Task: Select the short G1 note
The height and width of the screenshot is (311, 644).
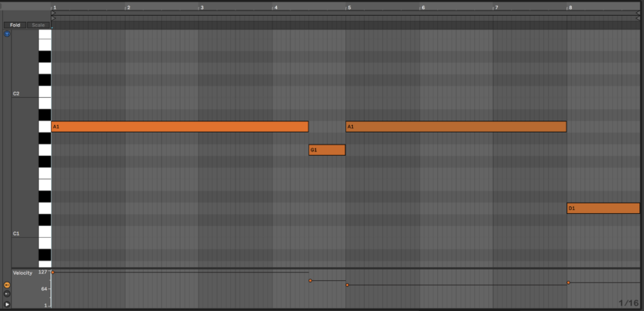Action: 327,150
